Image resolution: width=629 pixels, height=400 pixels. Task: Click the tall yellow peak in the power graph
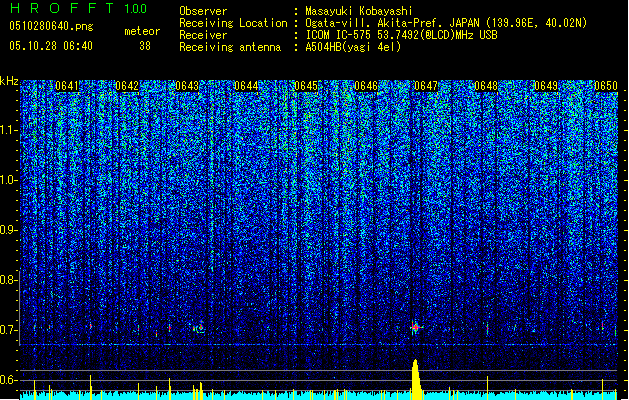(x=416, y=379)
